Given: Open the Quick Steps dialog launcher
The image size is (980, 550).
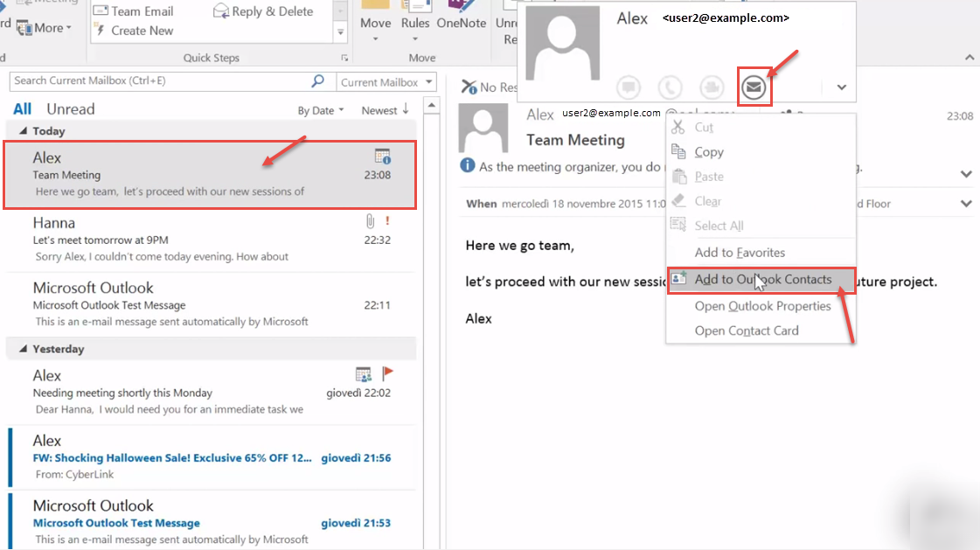Looking at the screenshot, I should (344, 58).
